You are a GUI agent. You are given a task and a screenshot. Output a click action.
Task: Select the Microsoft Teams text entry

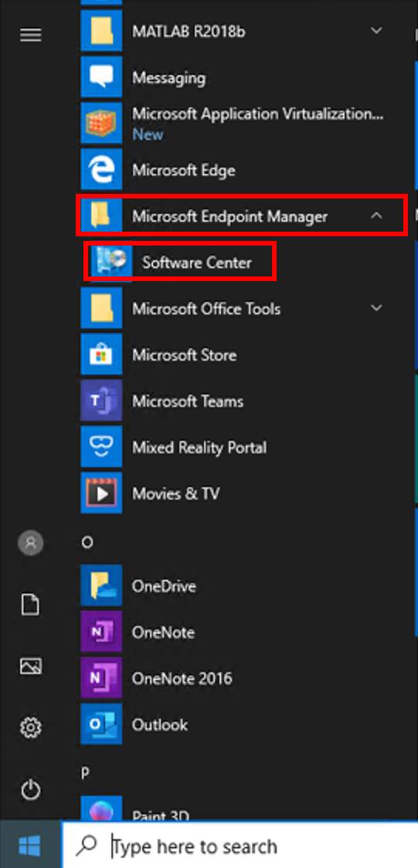[187, 402]
